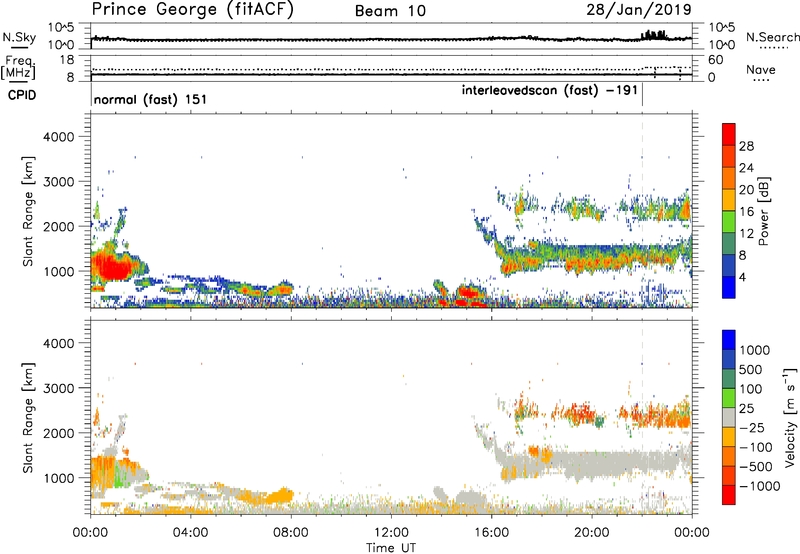Click the 'Slant Range [km]' label of velocity panel
Viewport: 800px width, 554px height.
point(28,418)
